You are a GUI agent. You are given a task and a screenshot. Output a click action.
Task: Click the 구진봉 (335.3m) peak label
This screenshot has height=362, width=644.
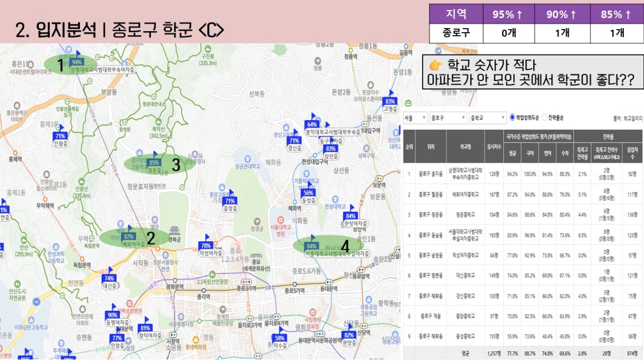click(208, 59)
